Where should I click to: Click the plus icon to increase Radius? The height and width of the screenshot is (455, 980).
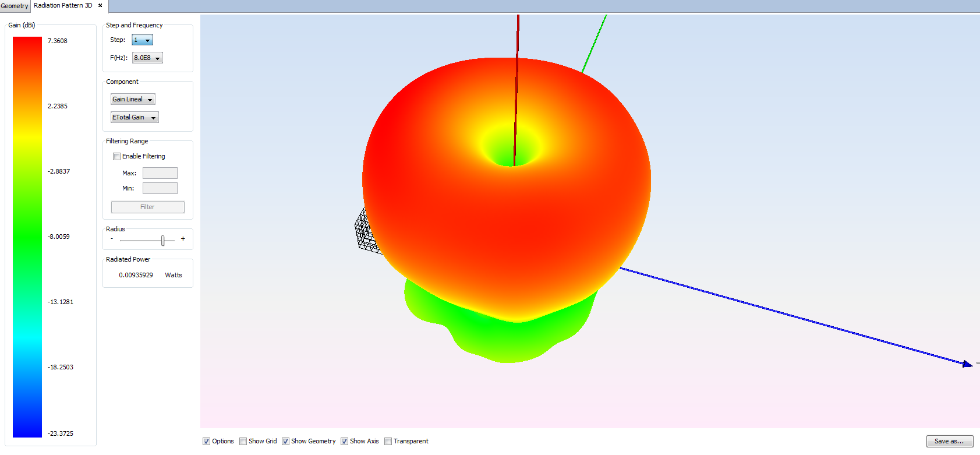click(183, 239)
